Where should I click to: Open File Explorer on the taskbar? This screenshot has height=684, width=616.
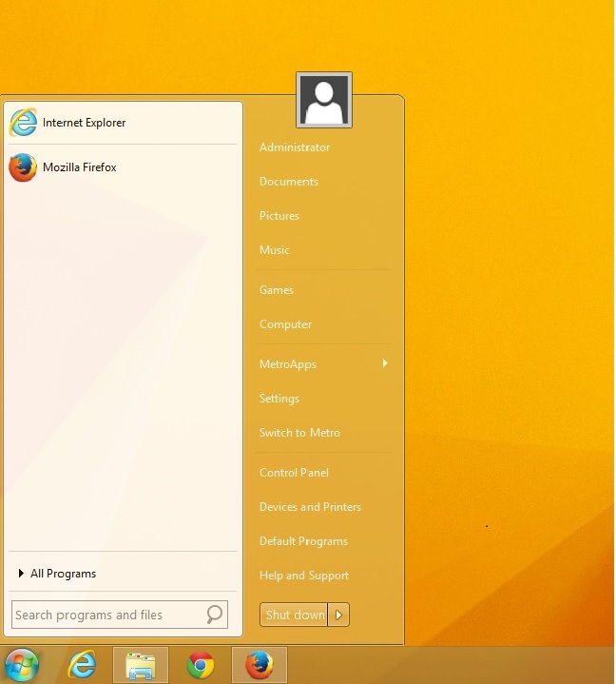coord(141,665)
